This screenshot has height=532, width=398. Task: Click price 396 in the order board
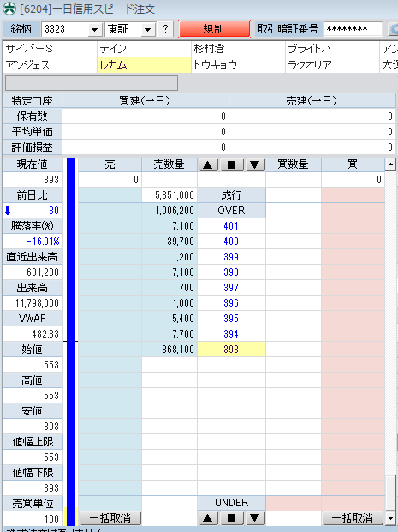pyautogui.click(x=231, y=303)
